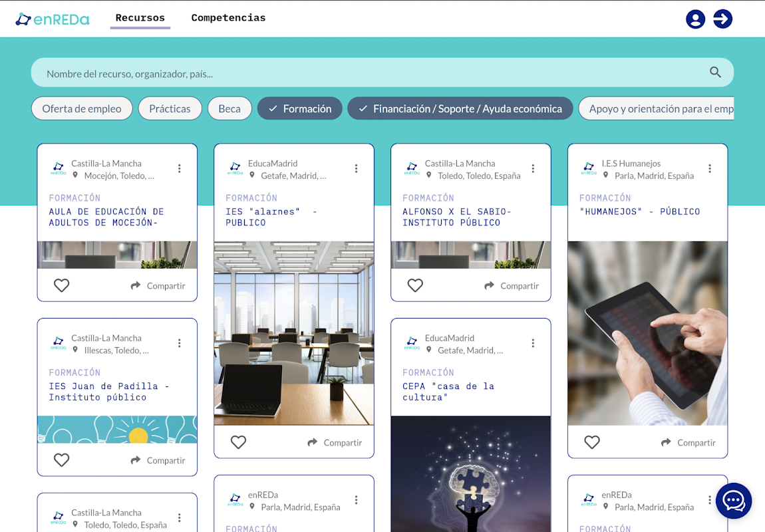Click title IES Juan de Padilla - Instituto público
Image resolution: width=765 pixels, height=532 pixels.
click(109, 392)
